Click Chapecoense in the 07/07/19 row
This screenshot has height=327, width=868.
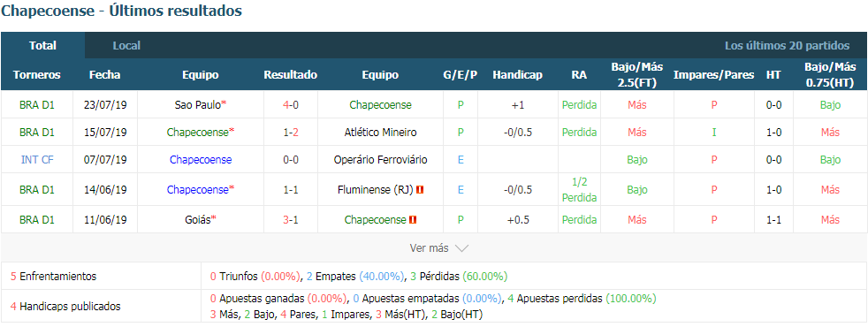[x=201, y=160]
